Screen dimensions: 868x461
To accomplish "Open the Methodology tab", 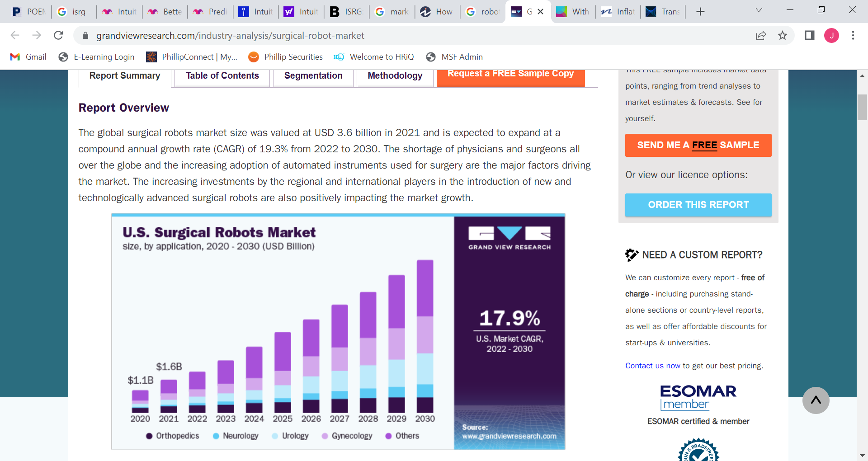I will (395, 76).
